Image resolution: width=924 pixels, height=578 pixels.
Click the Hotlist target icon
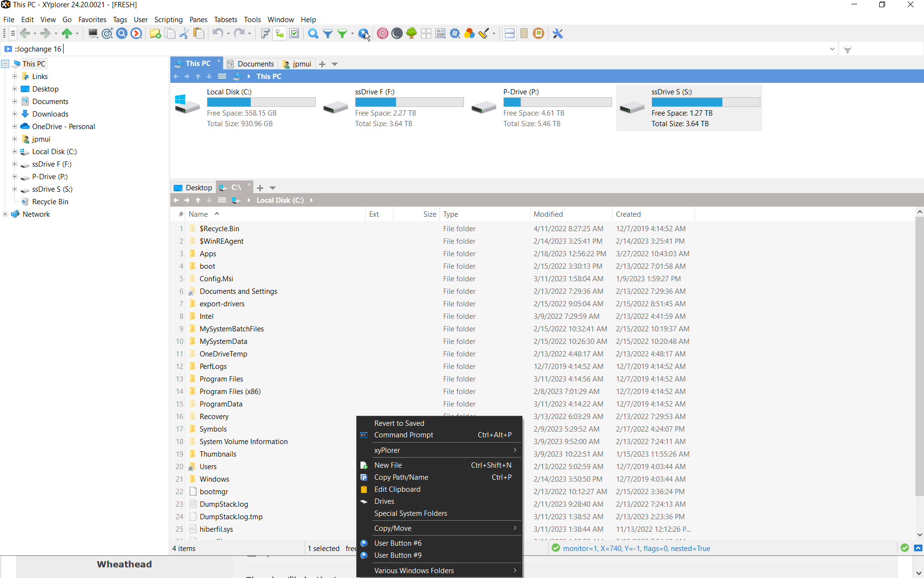click(x=107, y=33)
